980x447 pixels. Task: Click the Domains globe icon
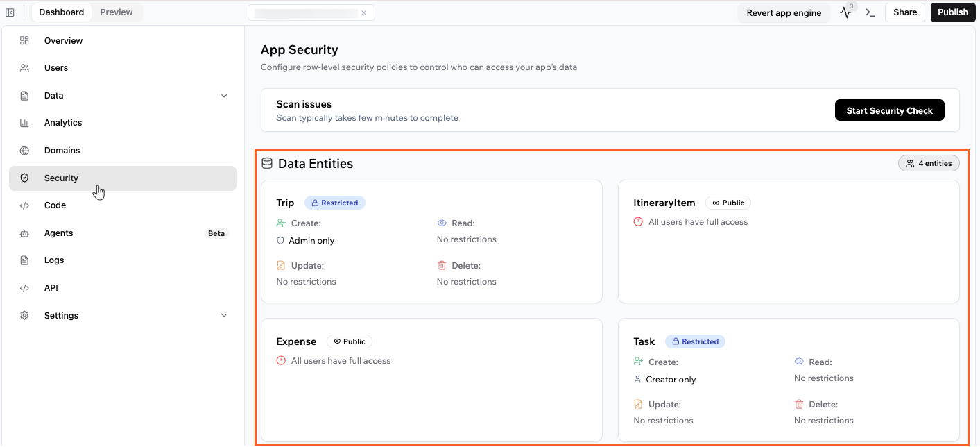tap(24, 151)
